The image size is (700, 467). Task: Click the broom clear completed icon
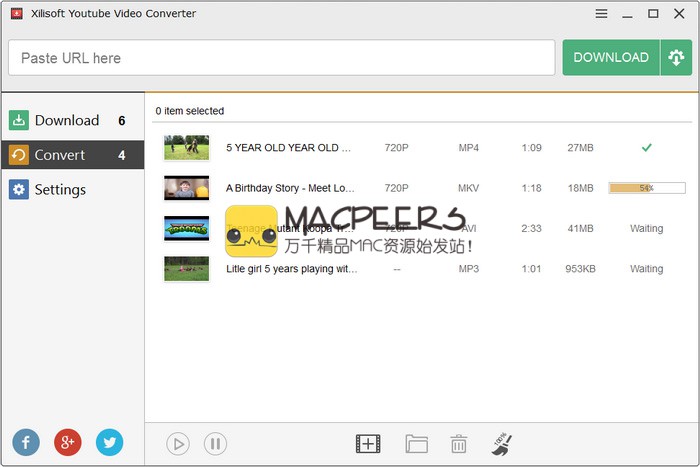point(502,444)
